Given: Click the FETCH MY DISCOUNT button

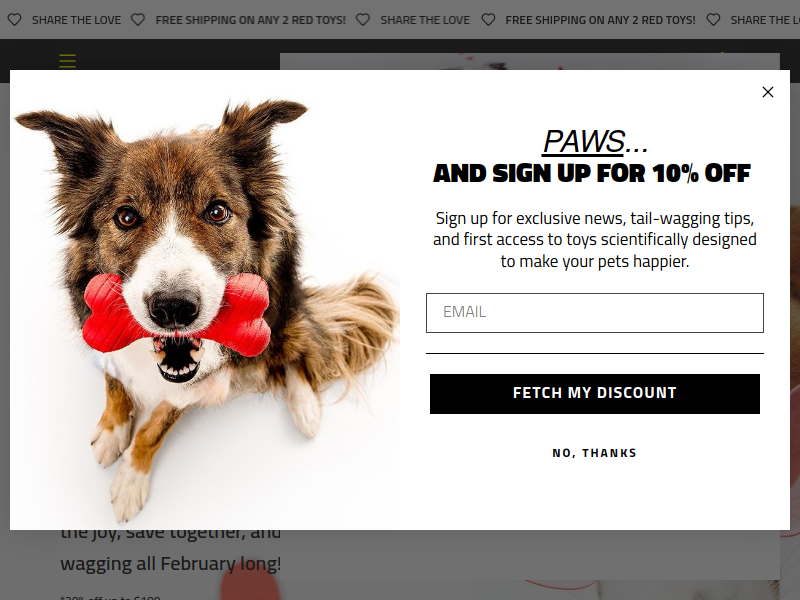Looking at the screenshot, I should coord(595,394).
